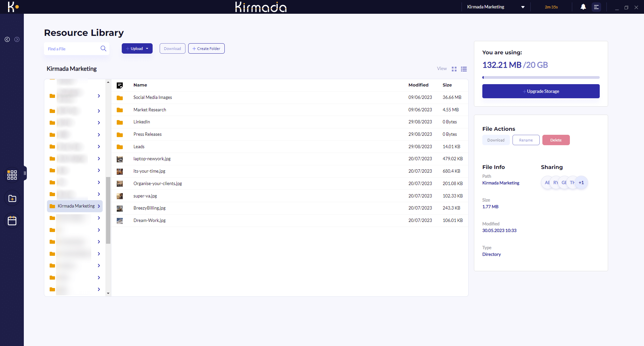This screenshot has height=346, width=644.
Task: Select the BreezyBilling.jpg file
Action: (x=290, y=208)
